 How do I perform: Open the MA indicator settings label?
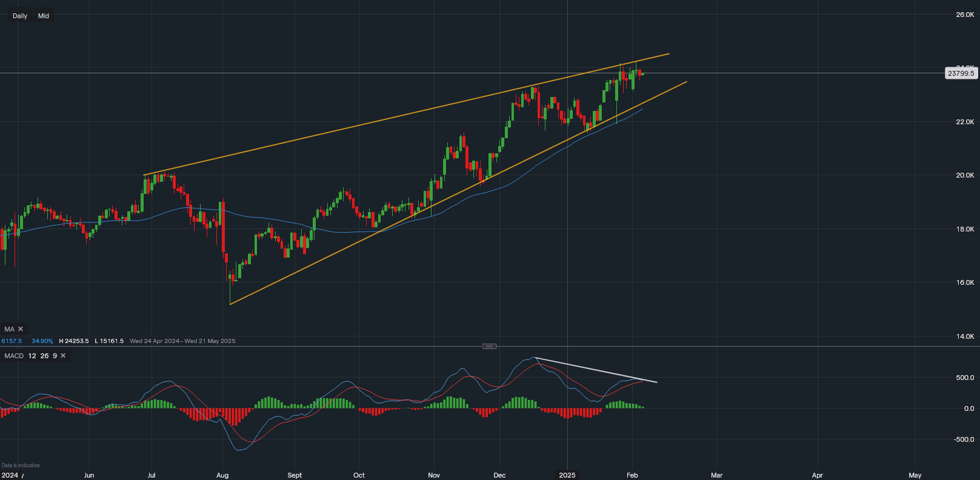[x=9, y=329]
